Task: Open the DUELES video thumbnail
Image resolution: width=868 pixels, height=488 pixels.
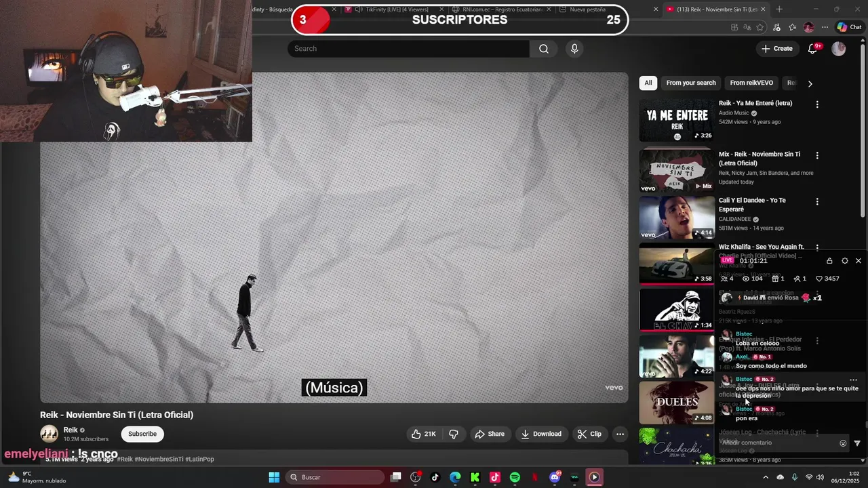Action: (x=677, y=403)
